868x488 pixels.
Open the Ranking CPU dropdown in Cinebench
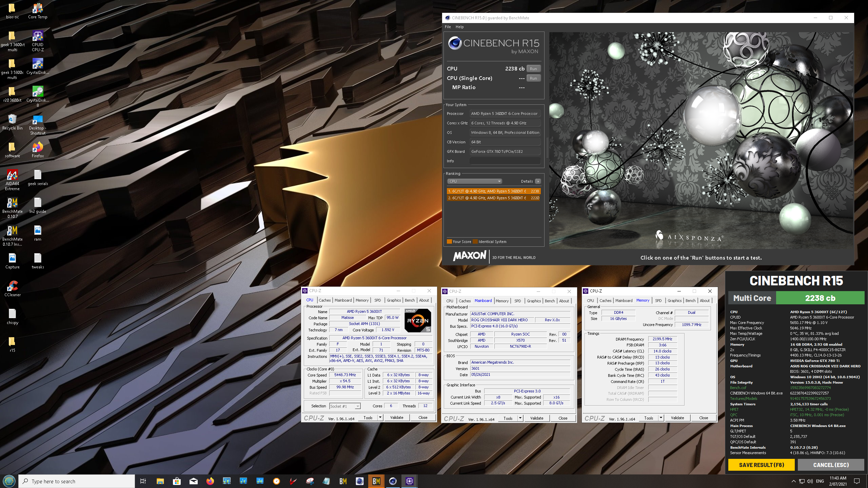[474, 181]
